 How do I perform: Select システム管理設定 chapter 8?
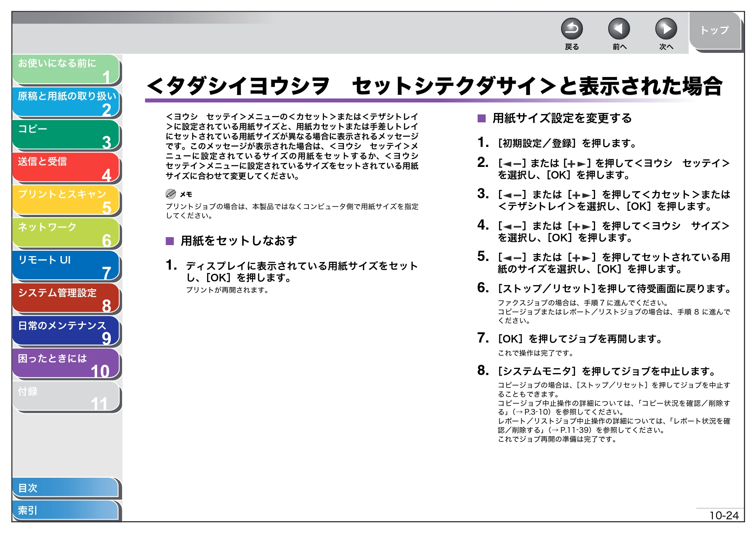tap(66, 299)
